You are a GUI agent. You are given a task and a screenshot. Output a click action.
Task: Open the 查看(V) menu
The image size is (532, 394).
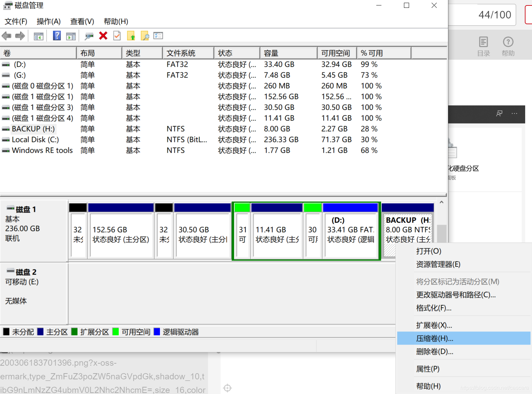point(82,21)
